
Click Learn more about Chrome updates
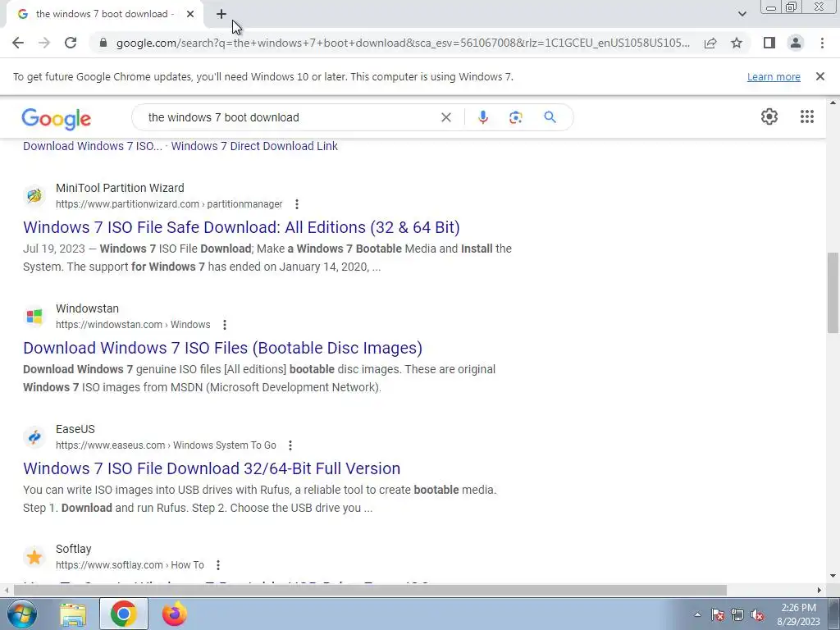pos(774,76)
